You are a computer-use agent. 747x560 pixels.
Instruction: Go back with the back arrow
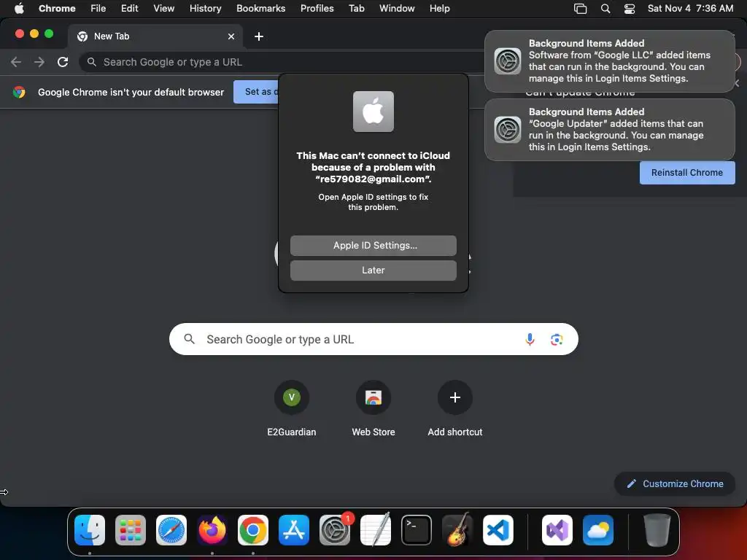click(x=16, y=62)
